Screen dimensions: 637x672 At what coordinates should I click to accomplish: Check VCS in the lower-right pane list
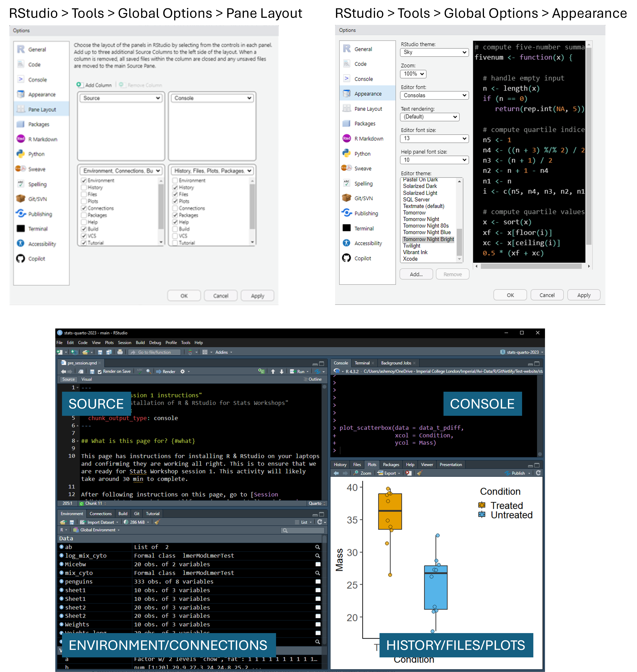[175, 236]
